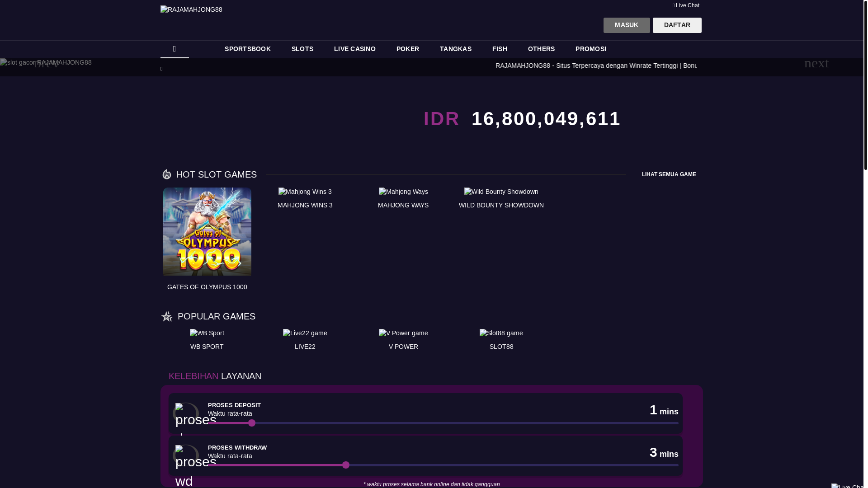Screen dimensions: 868x488
Task: Open the OTHERS menu
Action: click(541, 49)
